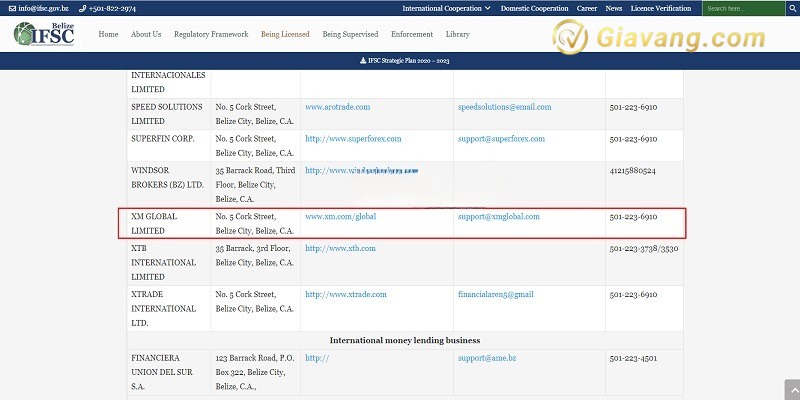Click the envelope icon beside info@ifsc.gov.bz

12,8
